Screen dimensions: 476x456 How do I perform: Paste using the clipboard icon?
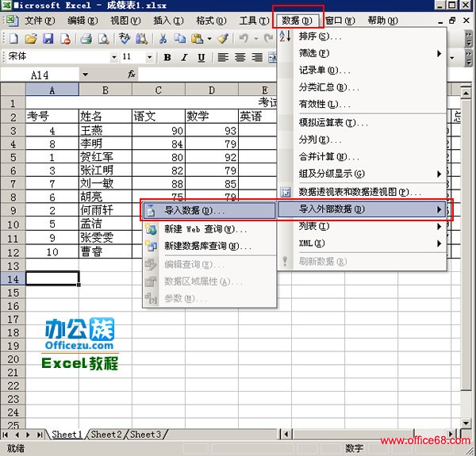198,39
